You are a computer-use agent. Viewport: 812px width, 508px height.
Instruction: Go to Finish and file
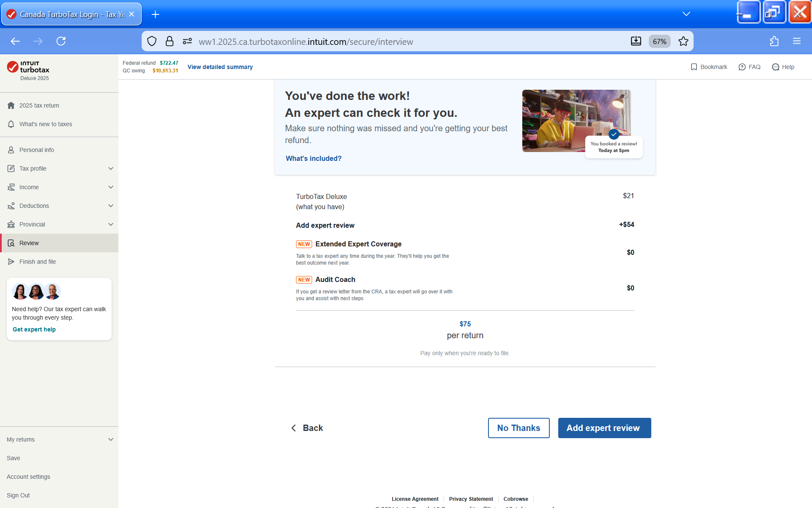pos(37,262)
